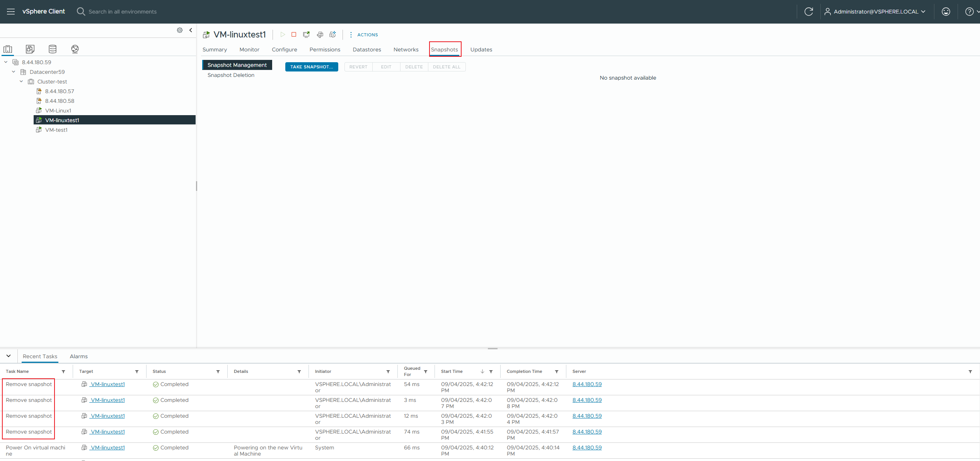Click the 66 ms queued value

pyautogui.click(x=412, y=447)
